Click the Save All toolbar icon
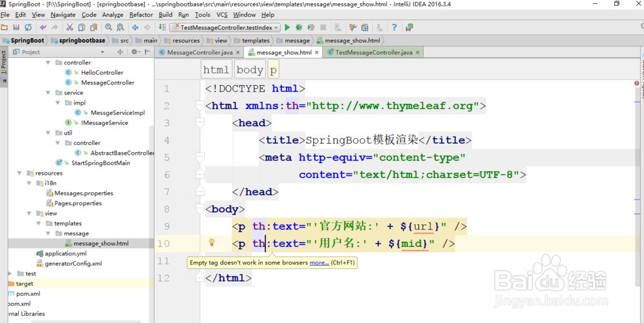The height and width of the screenshot is (323, 644). pyautogui.click(x=16, y=28)
